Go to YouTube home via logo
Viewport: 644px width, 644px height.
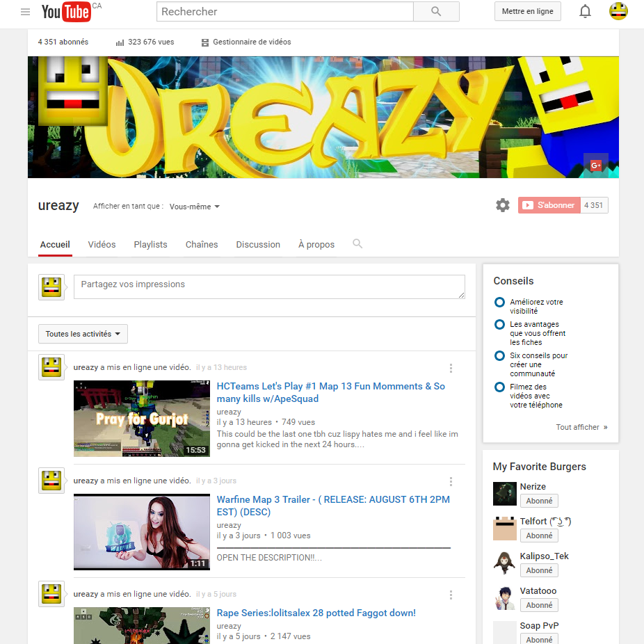(x=65, y=12)
